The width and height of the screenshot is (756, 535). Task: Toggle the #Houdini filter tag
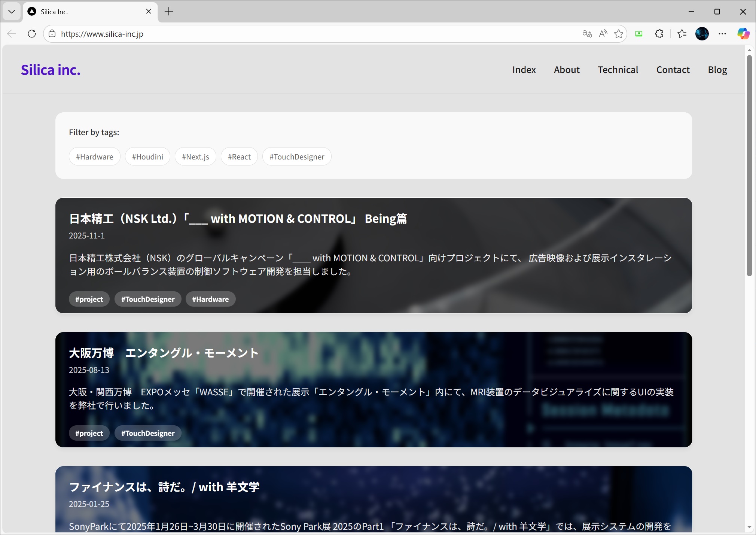[147, 156]
